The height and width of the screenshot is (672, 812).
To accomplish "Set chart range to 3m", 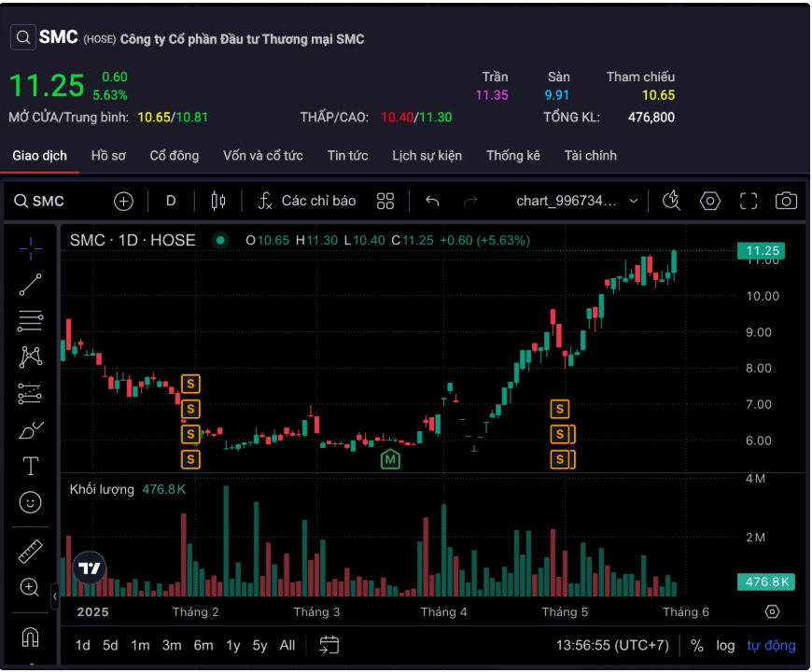I will [x=172, y=646].
